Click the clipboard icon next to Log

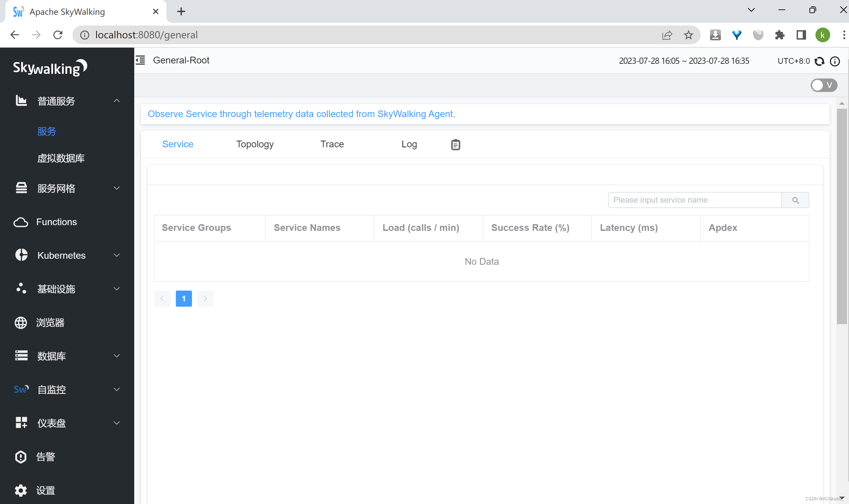pos(455,144)
